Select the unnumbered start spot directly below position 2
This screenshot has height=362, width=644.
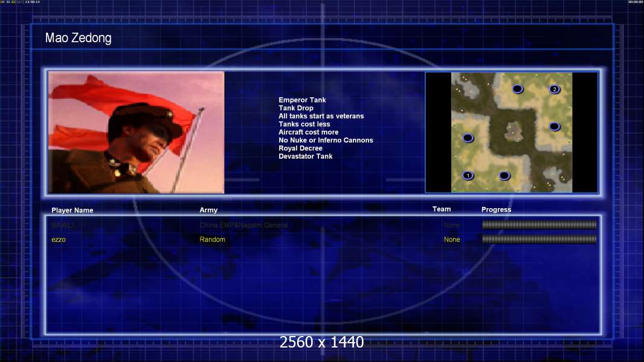[555, 127]
